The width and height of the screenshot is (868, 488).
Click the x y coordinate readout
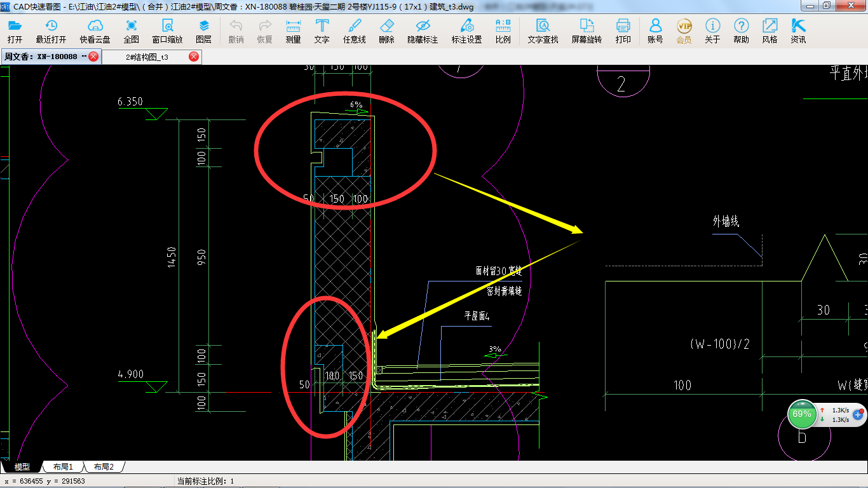point(44,481)
